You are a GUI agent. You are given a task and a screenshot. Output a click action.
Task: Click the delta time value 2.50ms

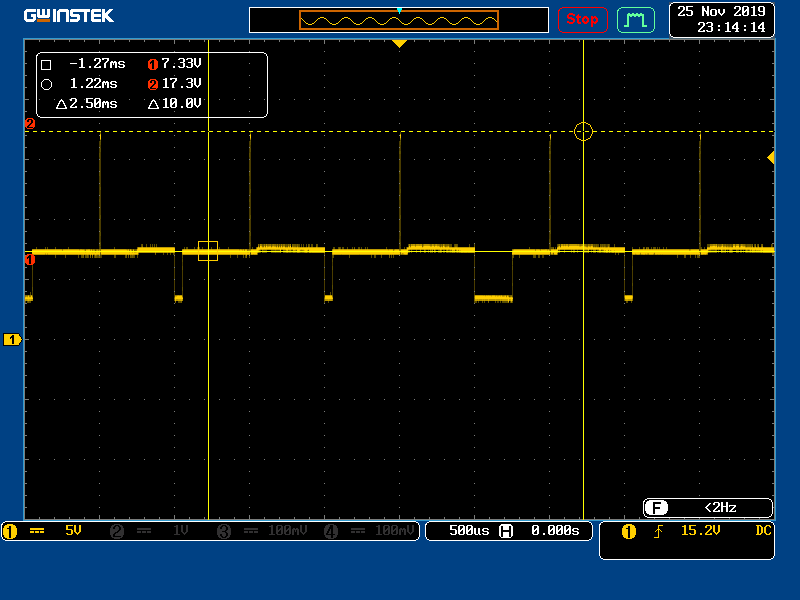point(93,104)
